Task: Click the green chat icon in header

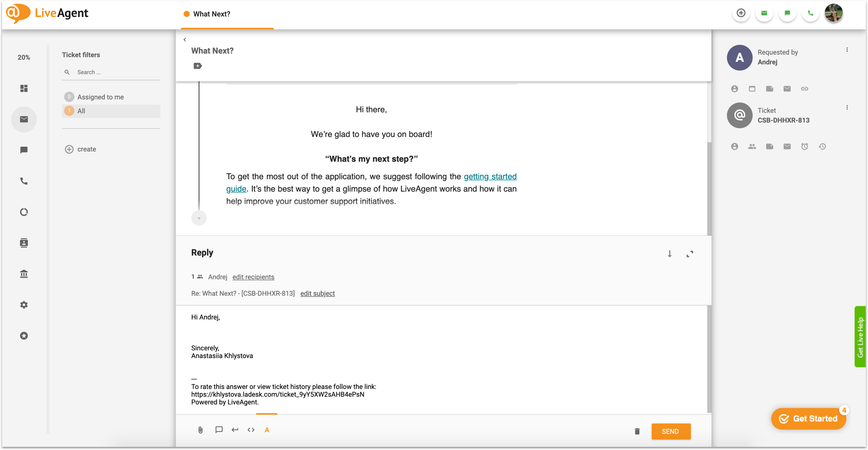Action: tap(787, 13)
